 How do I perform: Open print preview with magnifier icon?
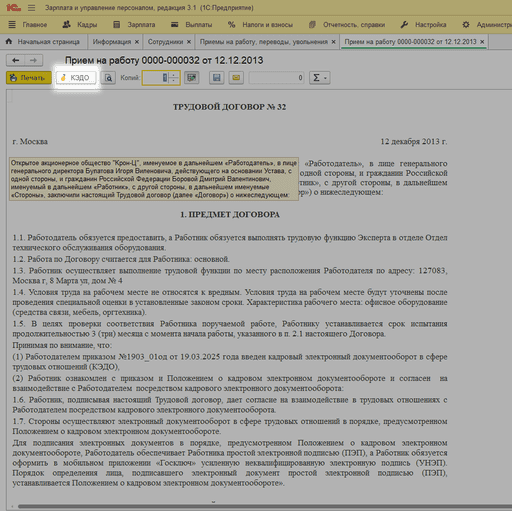tap(108, 78)
